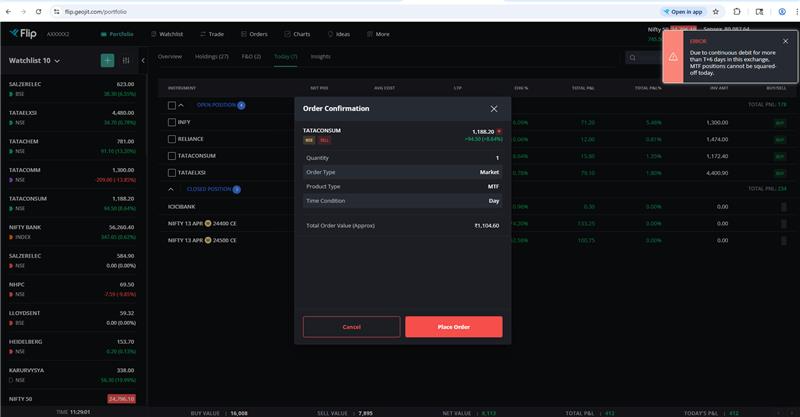800x417 pixels.
Task: Open the watchlist settings sliders icon
Action: [126, 60]
